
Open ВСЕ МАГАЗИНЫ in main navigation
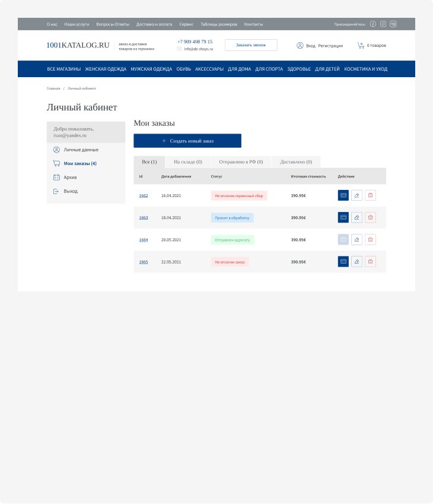pyautogui.click(x=64, y=69)
